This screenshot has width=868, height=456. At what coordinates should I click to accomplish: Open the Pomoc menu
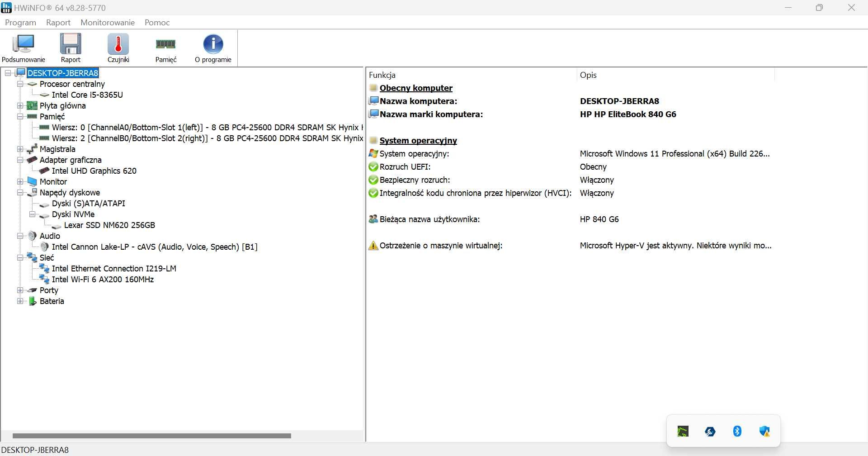point(157,22)
